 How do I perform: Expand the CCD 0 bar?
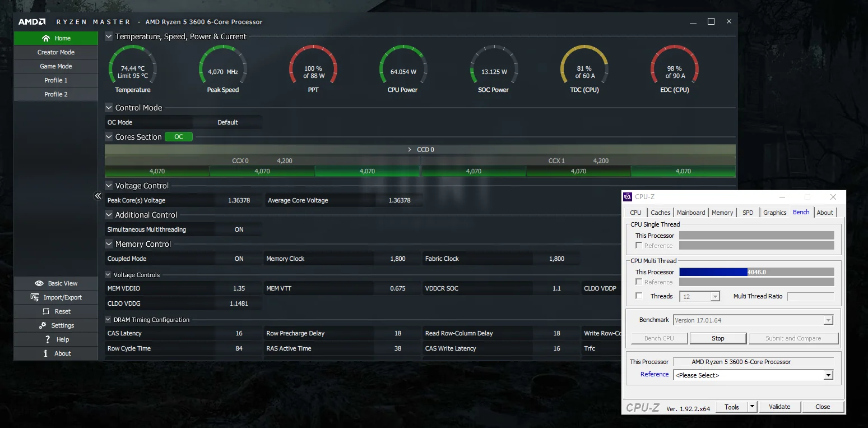420,150
